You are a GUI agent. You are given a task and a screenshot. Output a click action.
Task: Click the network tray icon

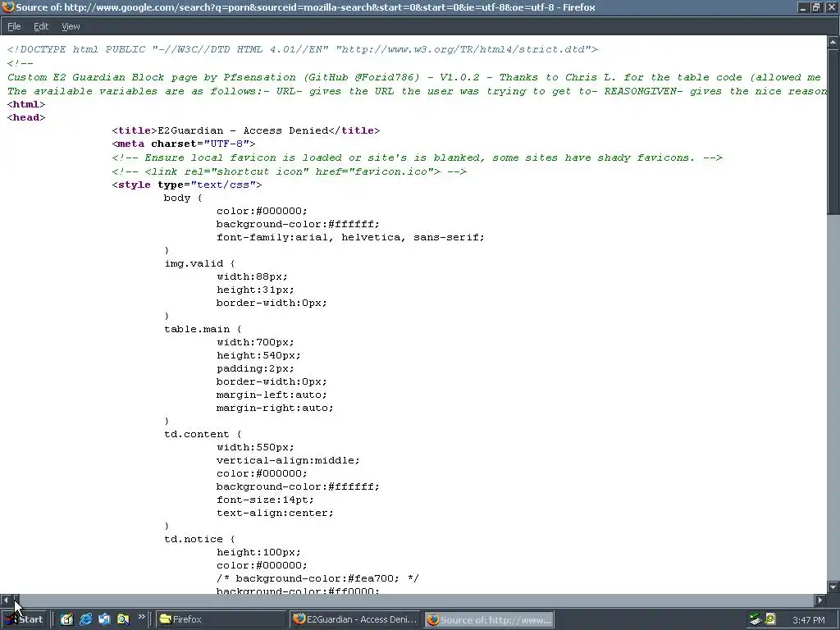click(x=756, y=619)
